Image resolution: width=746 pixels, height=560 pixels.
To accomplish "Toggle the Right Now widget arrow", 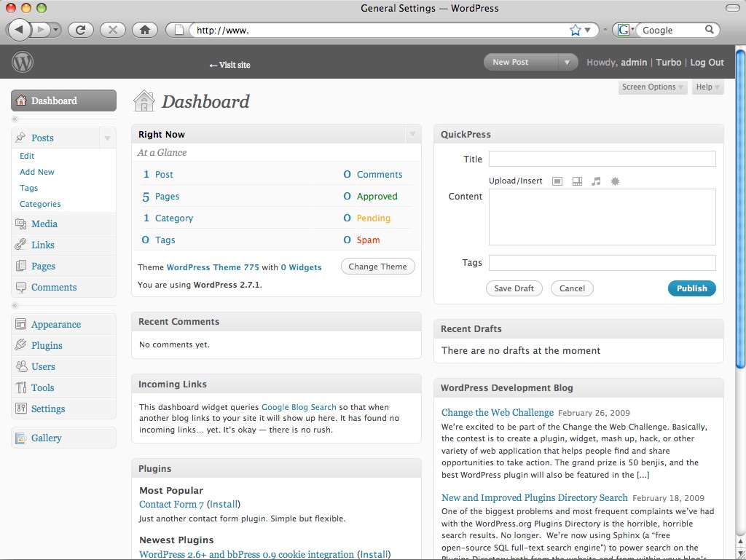I will click(412, 134).
